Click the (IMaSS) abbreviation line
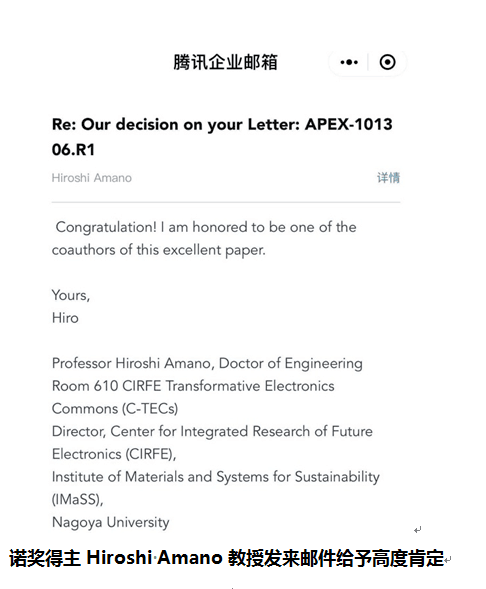 tap(77, 500)
